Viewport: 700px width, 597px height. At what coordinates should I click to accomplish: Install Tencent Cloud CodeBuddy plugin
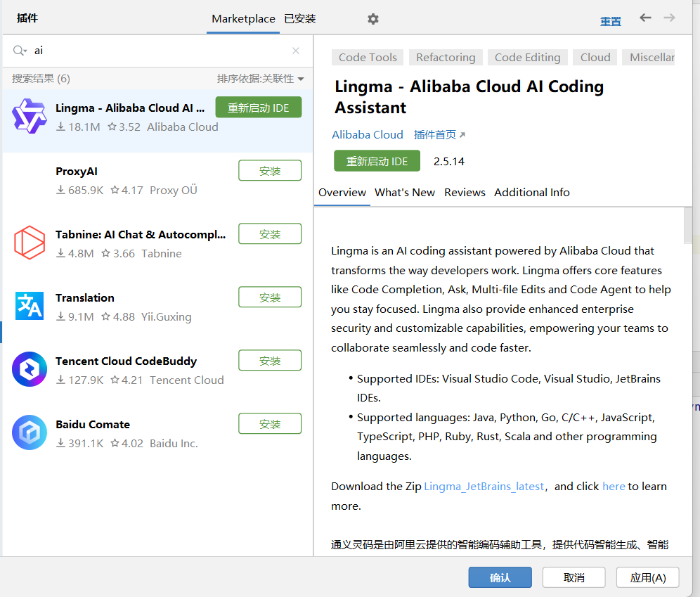point(270,361)
